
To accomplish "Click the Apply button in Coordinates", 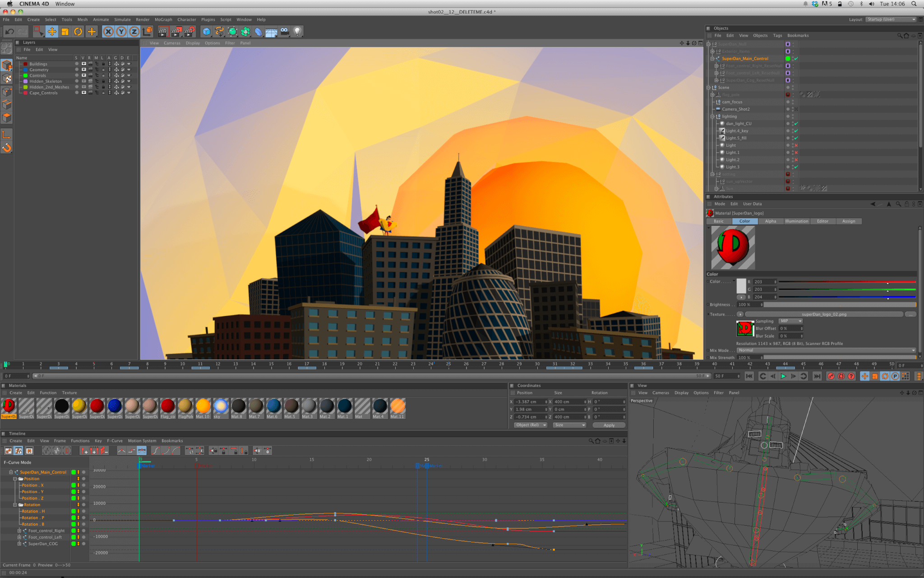I will click(x=609, y=425).
